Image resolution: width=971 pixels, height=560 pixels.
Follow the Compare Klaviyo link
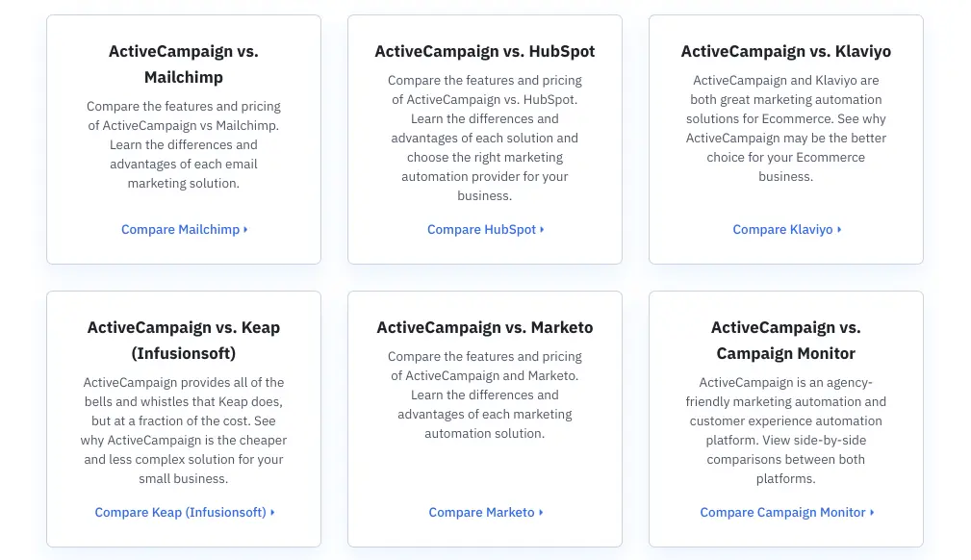(x=782, y=229)
